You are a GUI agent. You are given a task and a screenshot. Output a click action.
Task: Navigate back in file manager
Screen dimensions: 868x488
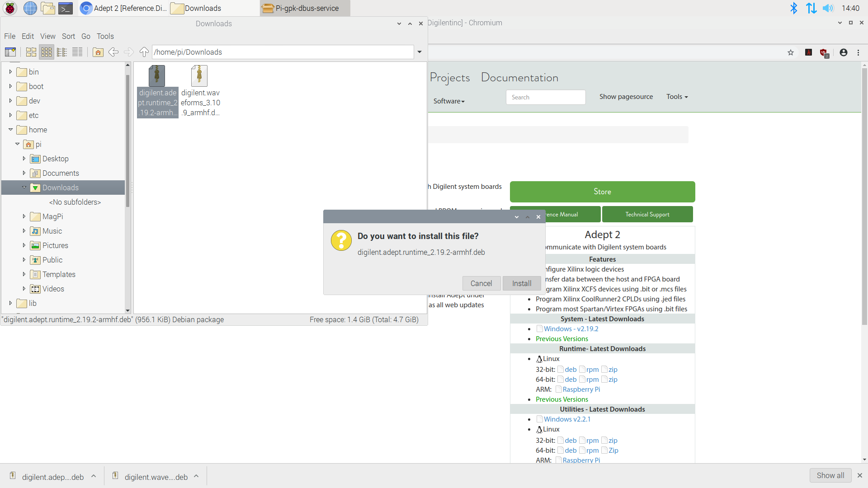pos(113,52)
